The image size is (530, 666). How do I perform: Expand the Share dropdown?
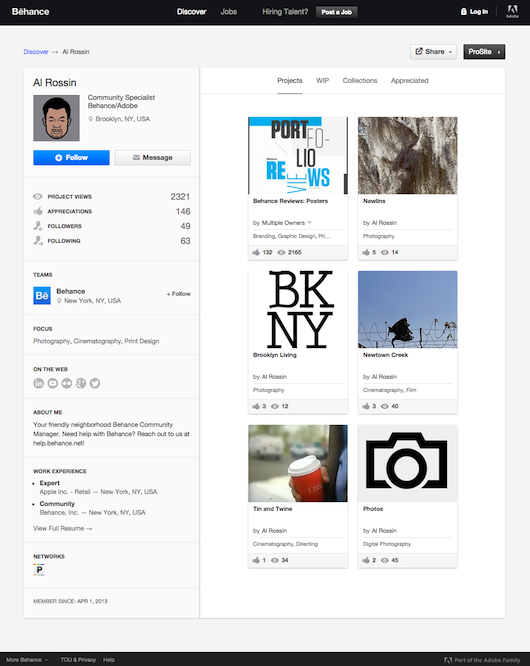[x=433, y=51]
